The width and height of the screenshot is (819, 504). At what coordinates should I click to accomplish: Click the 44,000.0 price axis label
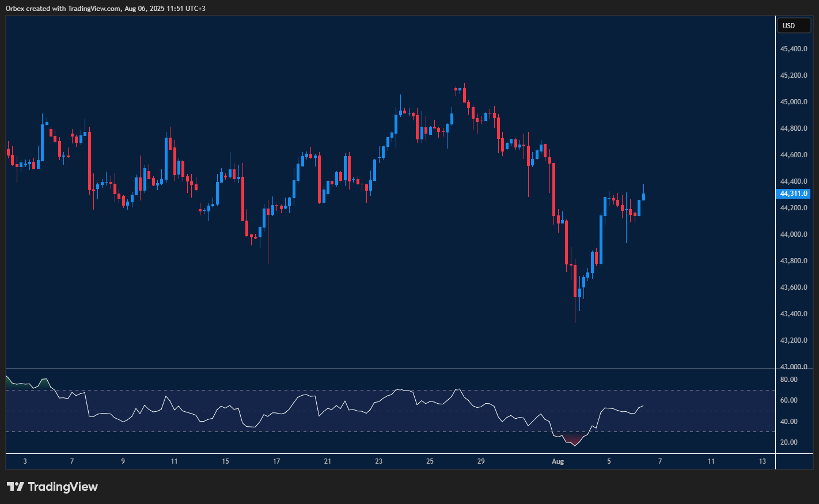point(794,234)
